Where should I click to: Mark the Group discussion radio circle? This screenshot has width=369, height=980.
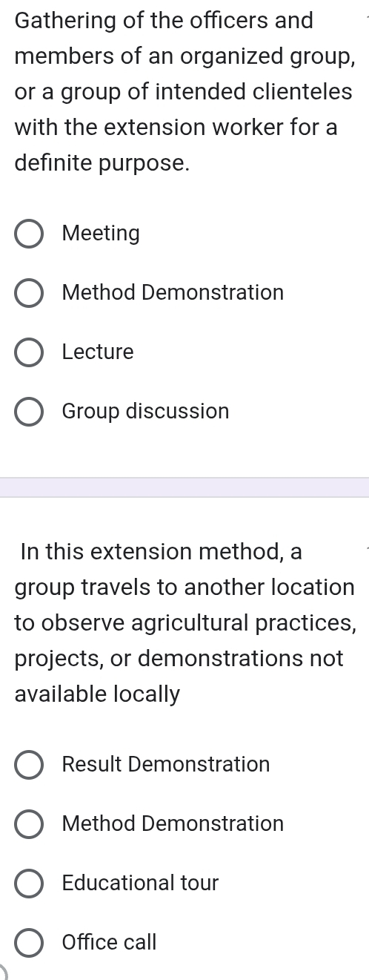(30, 412)
